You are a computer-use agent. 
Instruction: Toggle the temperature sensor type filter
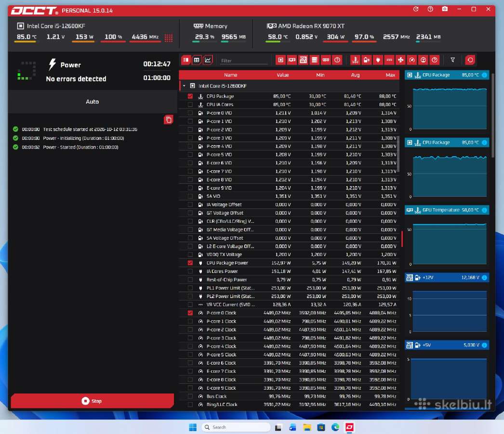tap(355, 60)
